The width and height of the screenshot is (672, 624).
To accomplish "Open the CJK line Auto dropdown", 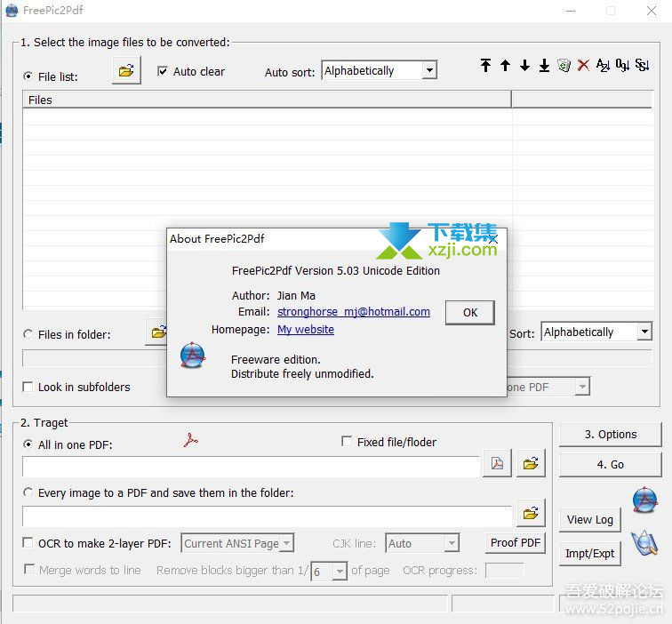I will (x=452, y=543).
